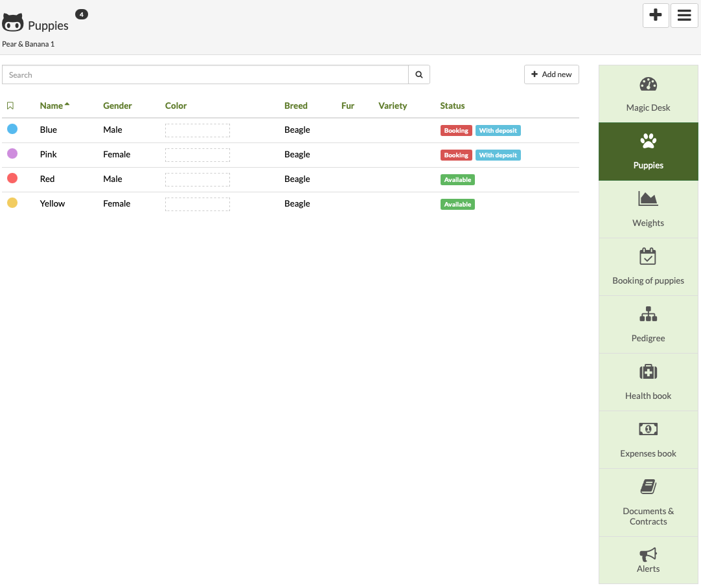Click the search magnifier icon
Image resolution: width=701 pixels, height=588 pixels.
pos(419,75)
